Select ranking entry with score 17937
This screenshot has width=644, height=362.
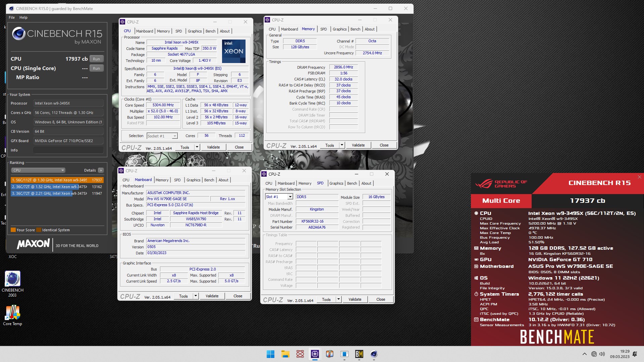tap(57, 180)
